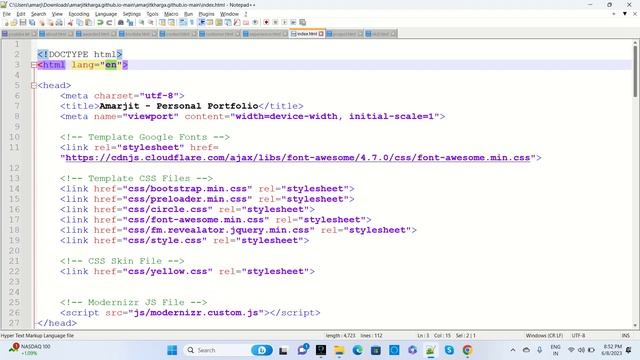Toggle file monitoring (tail -f) eye icon
Image resolution: width=640 pixels, height=360 pixels.
point(255,22)
